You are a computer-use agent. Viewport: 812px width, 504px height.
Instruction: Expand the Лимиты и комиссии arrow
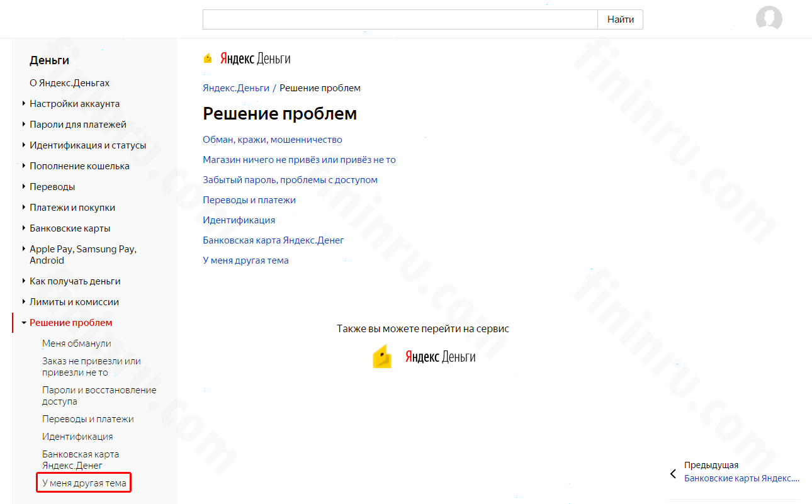point(23,302)
